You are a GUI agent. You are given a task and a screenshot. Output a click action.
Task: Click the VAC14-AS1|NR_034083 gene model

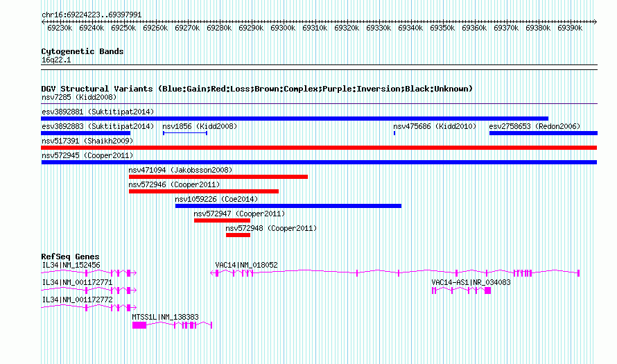461,291
